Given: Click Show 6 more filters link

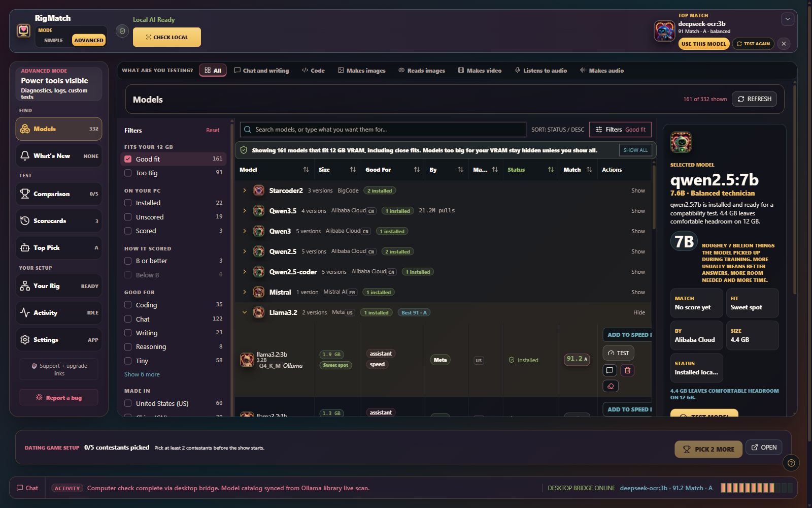Looking at the screenshot, I should pos(142,374).
